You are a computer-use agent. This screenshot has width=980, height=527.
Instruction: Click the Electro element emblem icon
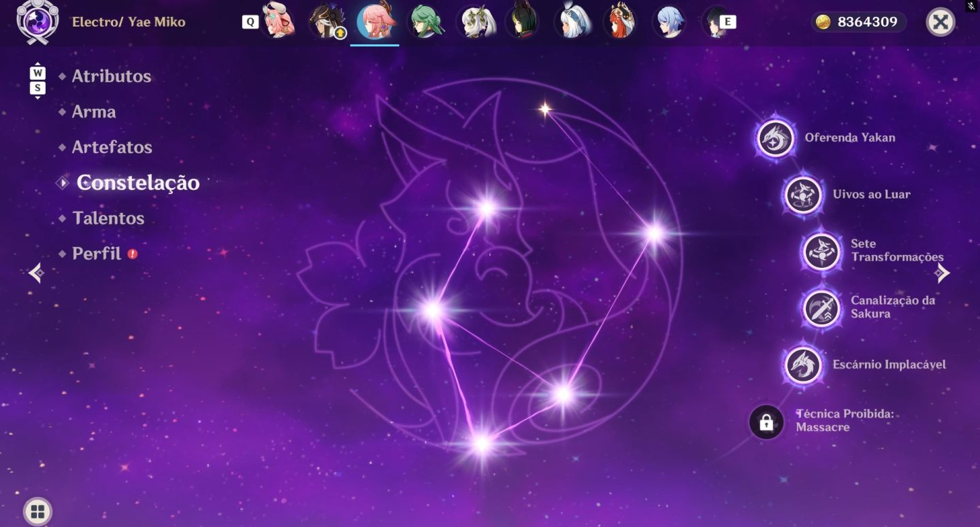click(x=37, y=21)
